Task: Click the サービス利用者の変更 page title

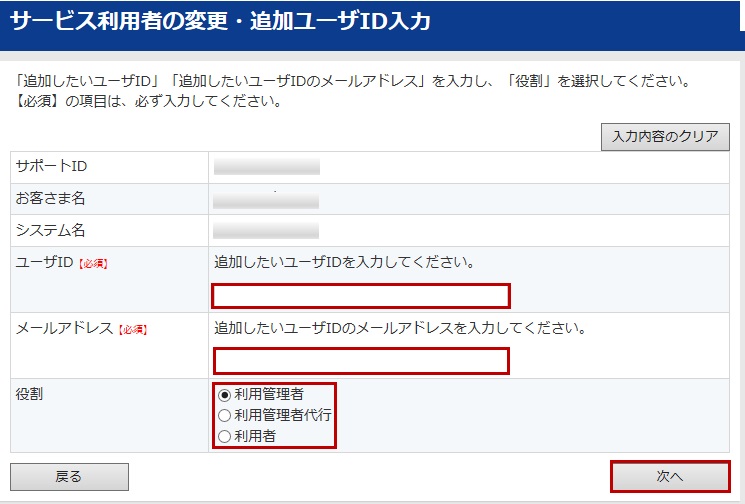Action: (221, 22)
